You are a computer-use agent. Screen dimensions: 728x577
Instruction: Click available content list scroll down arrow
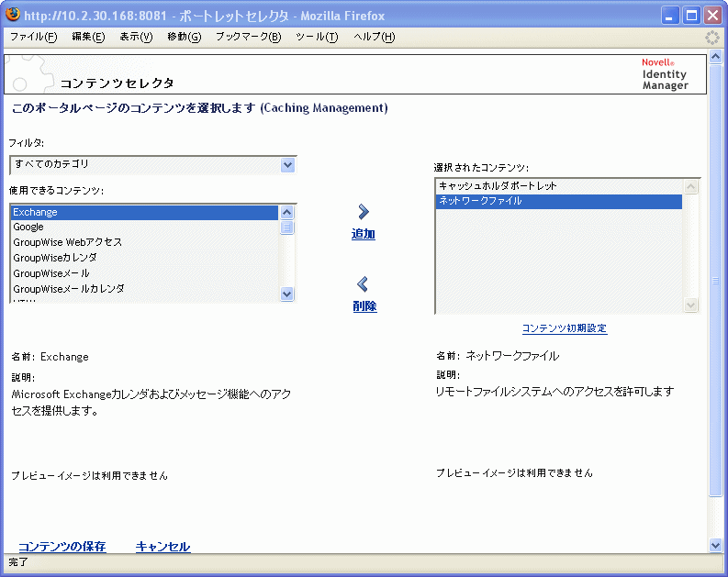[287, 294]
